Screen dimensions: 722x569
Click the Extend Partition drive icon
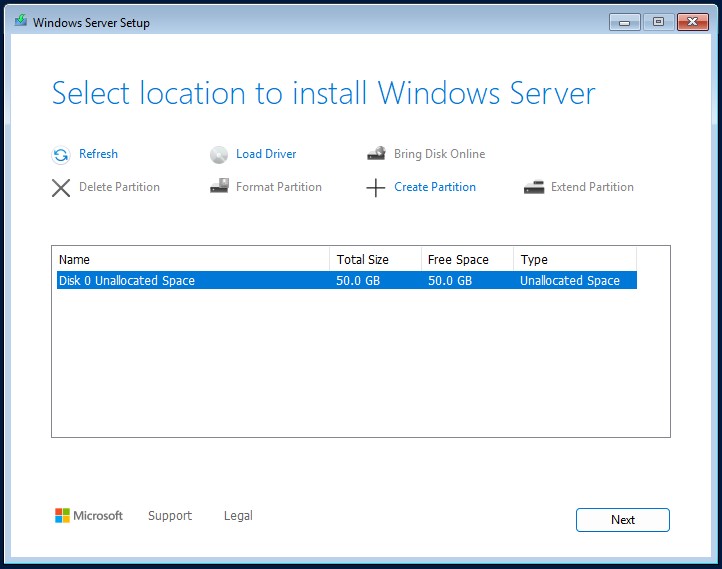[534, 187]
